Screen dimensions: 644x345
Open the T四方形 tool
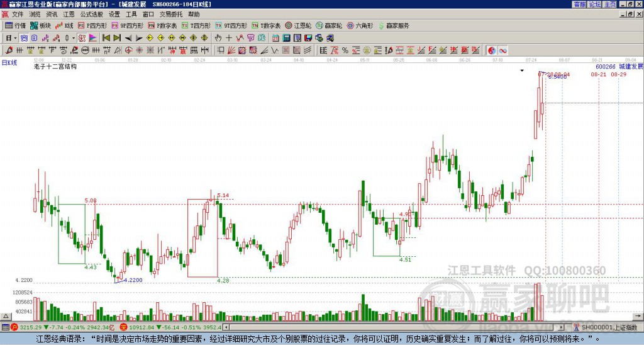coord(196,25)
